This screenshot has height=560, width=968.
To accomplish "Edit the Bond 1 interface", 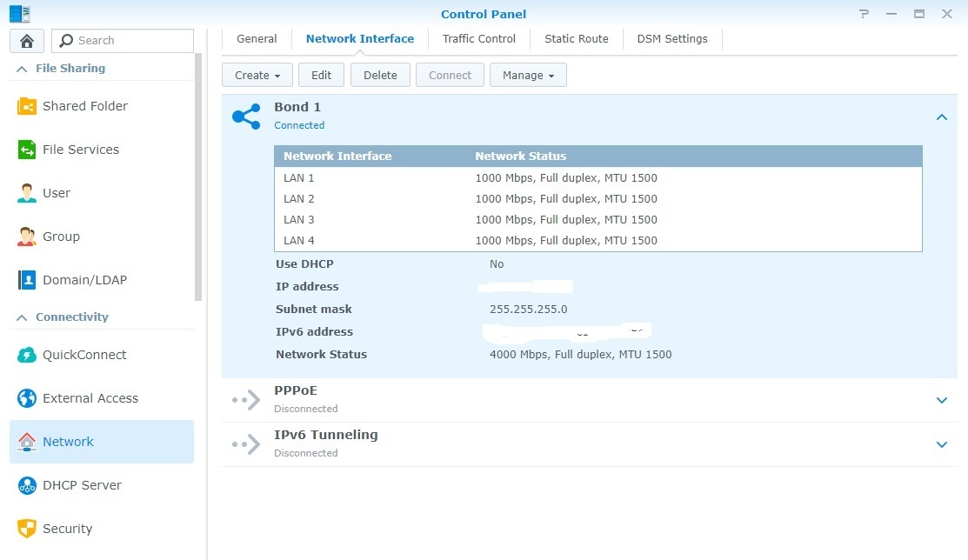I will tap(321, 75).
